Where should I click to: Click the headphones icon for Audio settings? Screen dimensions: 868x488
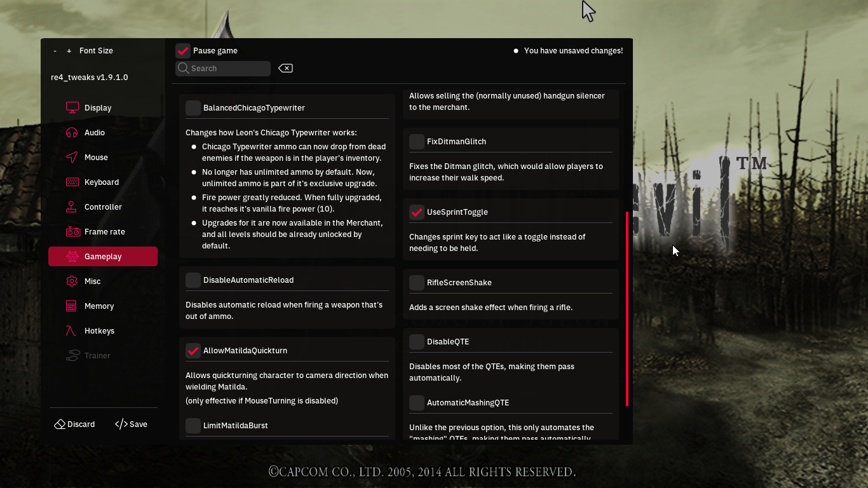point(72,133)
